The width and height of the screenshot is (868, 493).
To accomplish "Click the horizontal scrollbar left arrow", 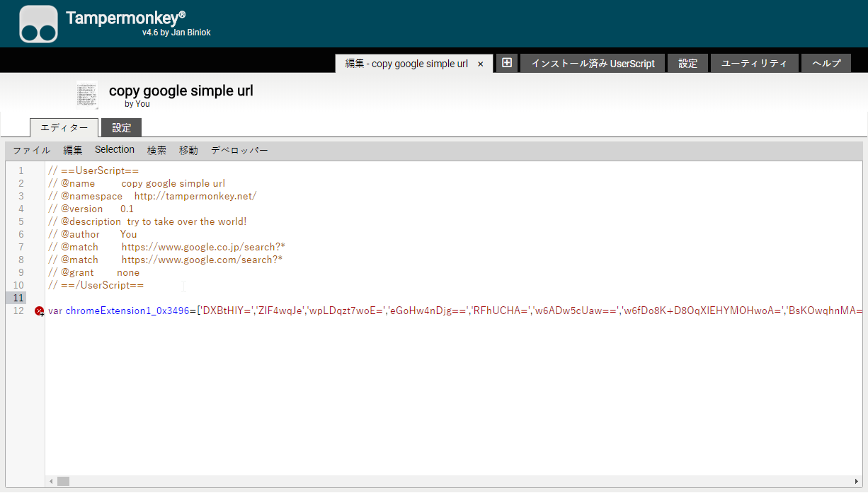I will tap(51, 481).
